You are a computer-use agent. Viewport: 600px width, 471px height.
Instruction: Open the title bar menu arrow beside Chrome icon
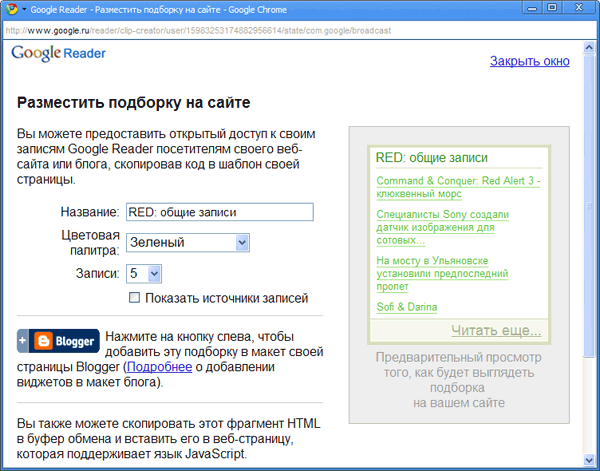point(24,9)
